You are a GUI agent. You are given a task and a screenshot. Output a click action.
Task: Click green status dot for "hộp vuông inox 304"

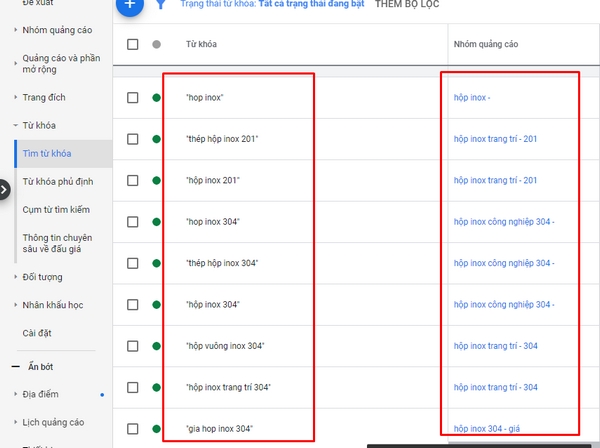click(157, 346)
